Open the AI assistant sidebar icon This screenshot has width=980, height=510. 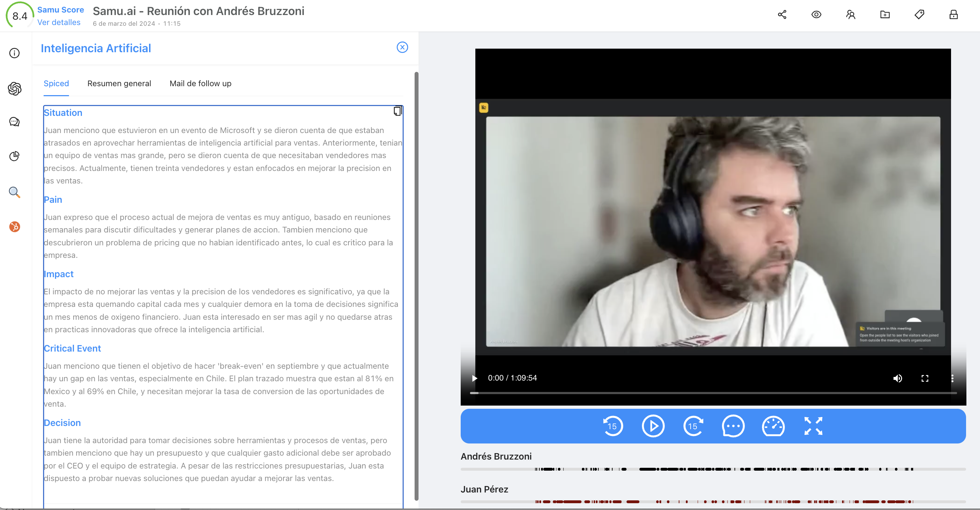click(x=14, y=89)
